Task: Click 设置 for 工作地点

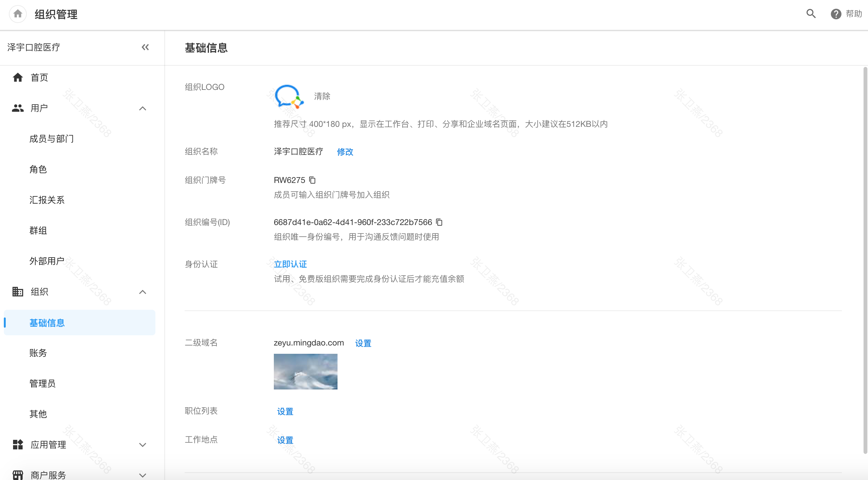Action: coord(285,440)
